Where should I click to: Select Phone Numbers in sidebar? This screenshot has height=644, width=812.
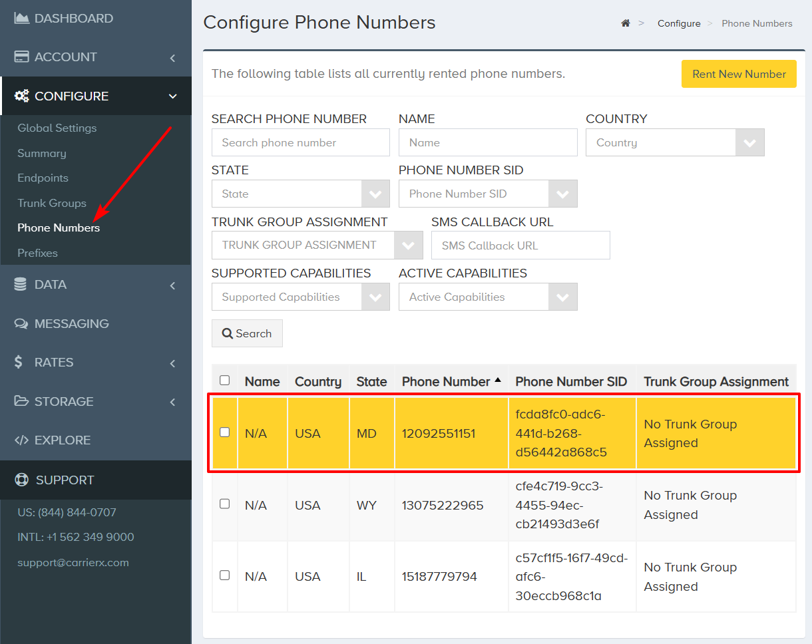59,228
